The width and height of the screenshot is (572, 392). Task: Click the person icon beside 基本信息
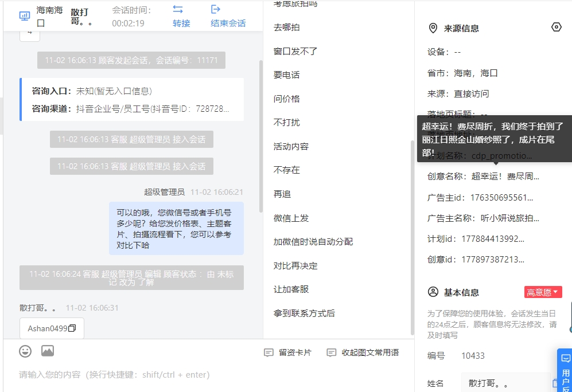pyautogui.click(x=433, y=292)
